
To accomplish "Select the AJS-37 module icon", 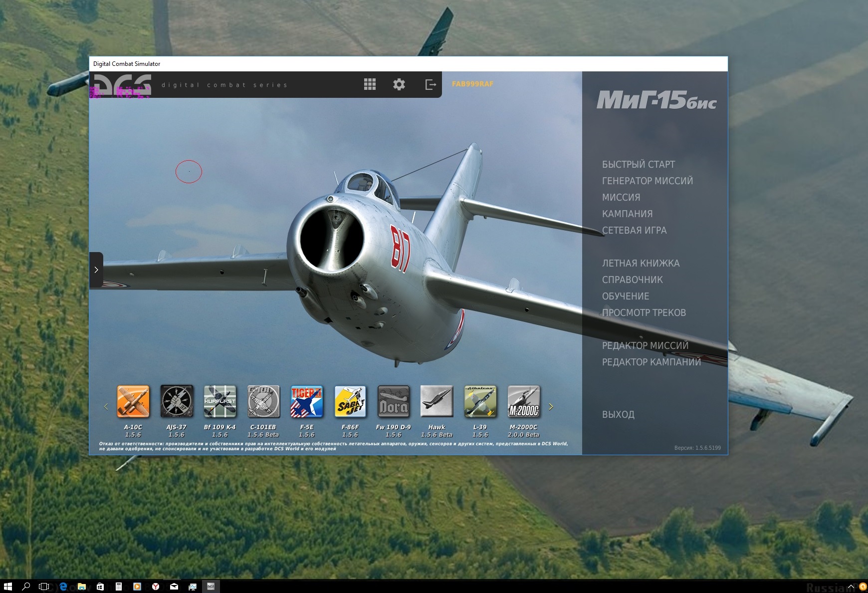I will (x=177, y=401).
